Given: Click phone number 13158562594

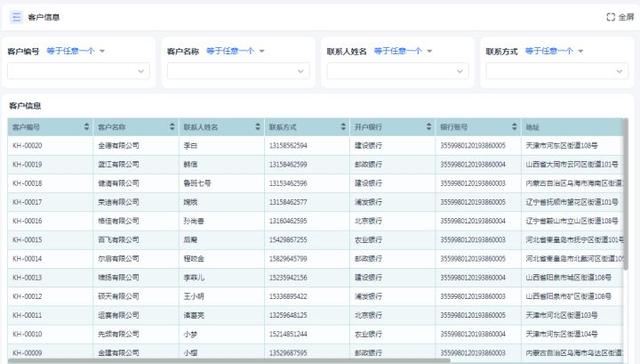Looking at the screenshot, I should 288,146.
